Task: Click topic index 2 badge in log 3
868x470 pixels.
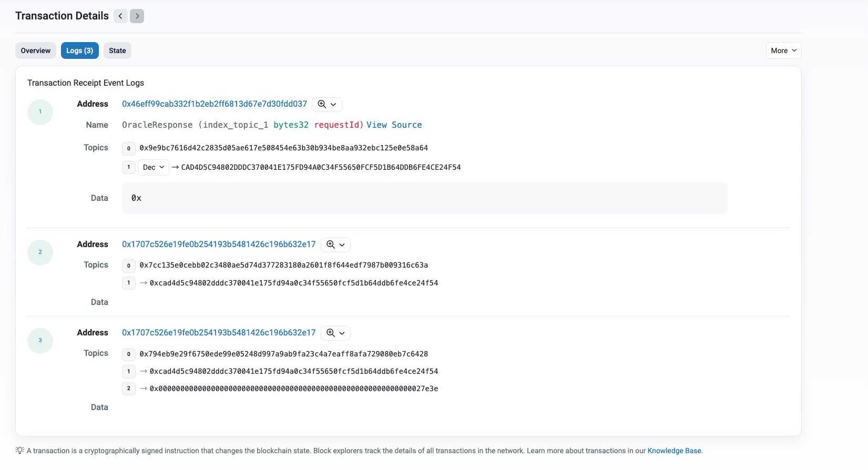Action: pyautogui.click(x=129, y=389)
